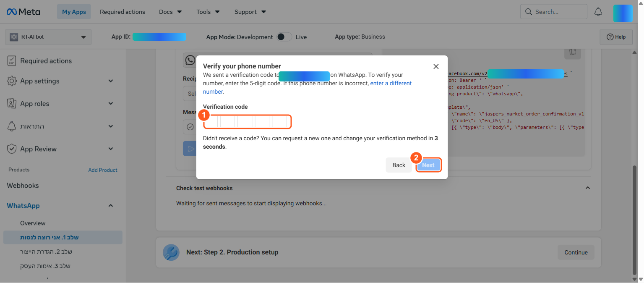Click the RT-AI bot app gear icon
The height and width of the screenshot is (283, 644).
tap(14, 37)
